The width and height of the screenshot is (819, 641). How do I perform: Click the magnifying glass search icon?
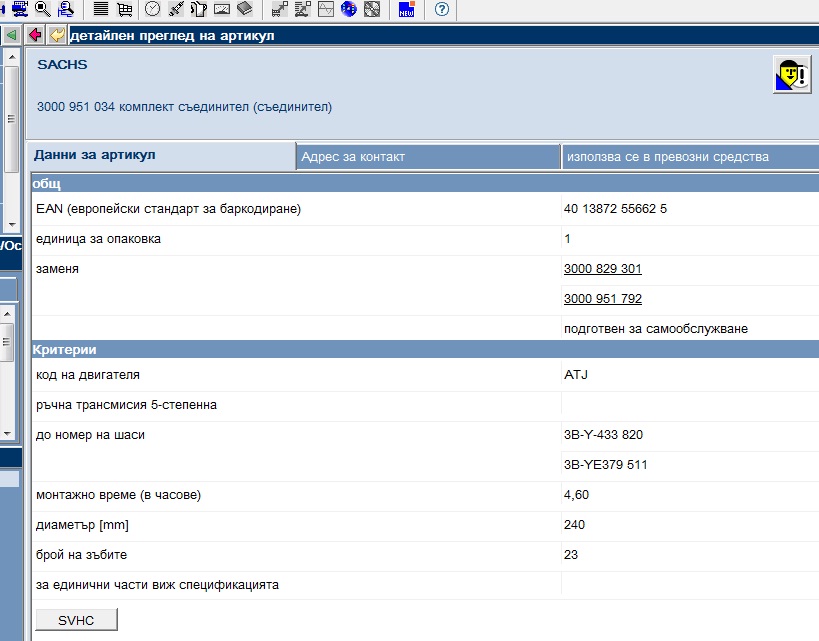click(42, 9)
